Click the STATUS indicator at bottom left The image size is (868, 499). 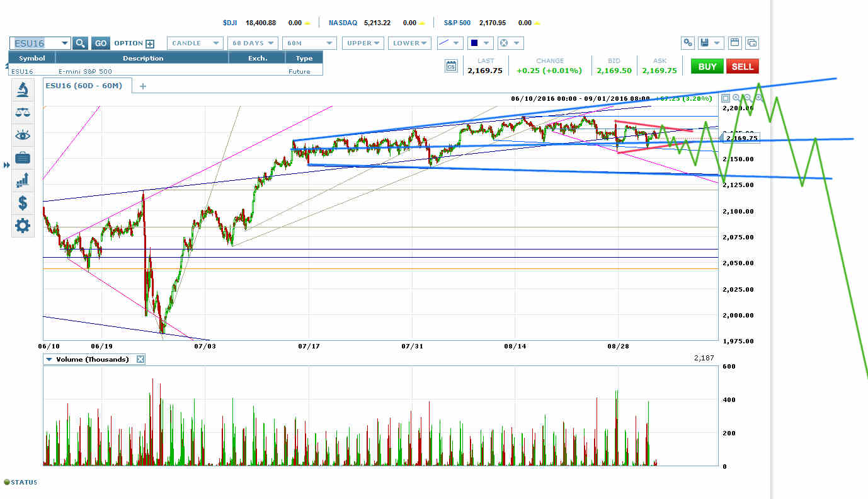pos(21,483)
